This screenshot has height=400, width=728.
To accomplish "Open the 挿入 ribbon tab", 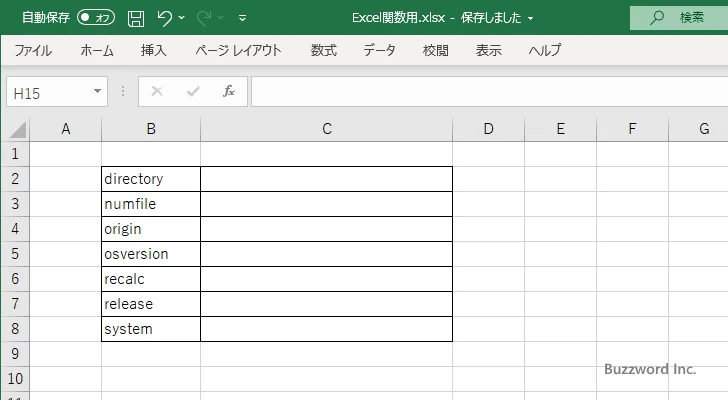I will click(154, 50).
